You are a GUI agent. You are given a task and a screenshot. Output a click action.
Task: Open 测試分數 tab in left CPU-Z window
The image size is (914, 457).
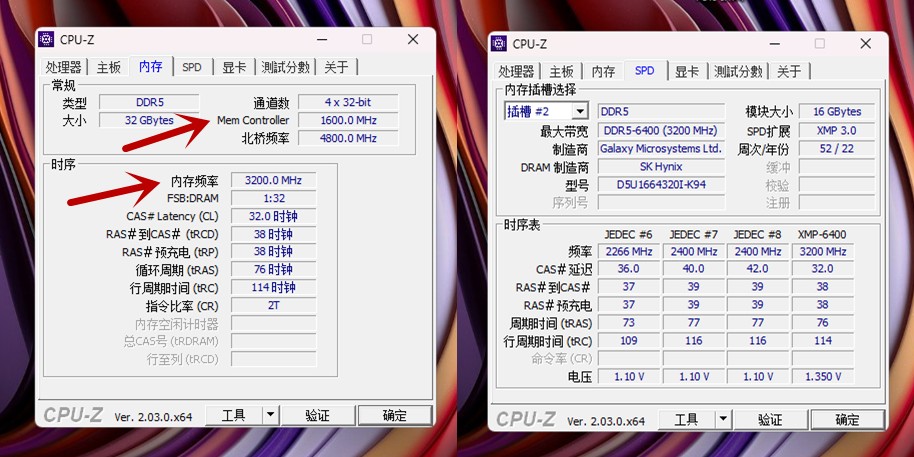[285, 67]
